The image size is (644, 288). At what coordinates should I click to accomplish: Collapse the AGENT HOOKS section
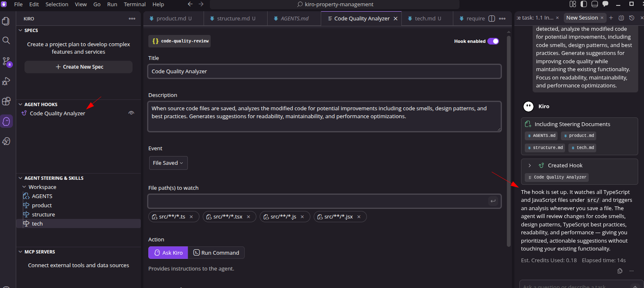(x=20, y=104)
